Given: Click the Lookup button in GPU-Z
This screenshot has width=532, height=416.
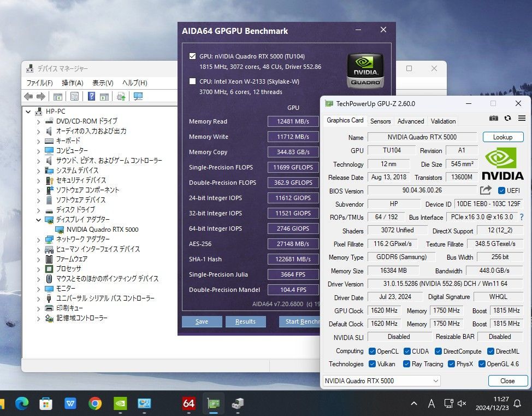Looking at the screenshot, I should (503, 137).
